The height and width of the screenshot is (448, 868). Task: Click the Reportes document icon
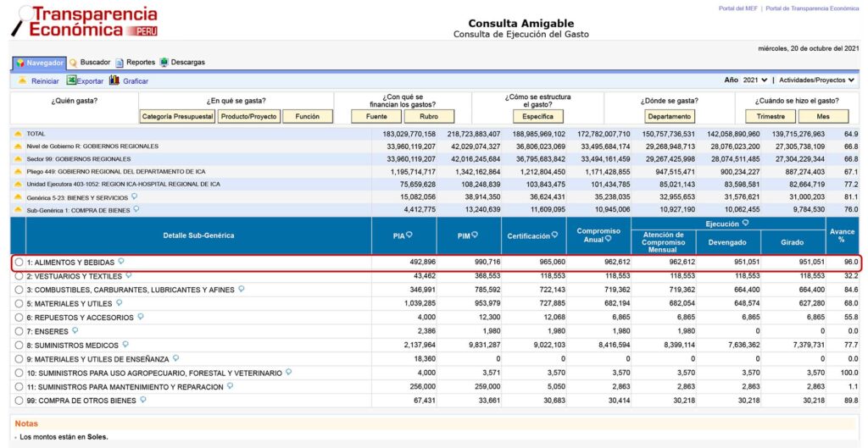[119, 63]
